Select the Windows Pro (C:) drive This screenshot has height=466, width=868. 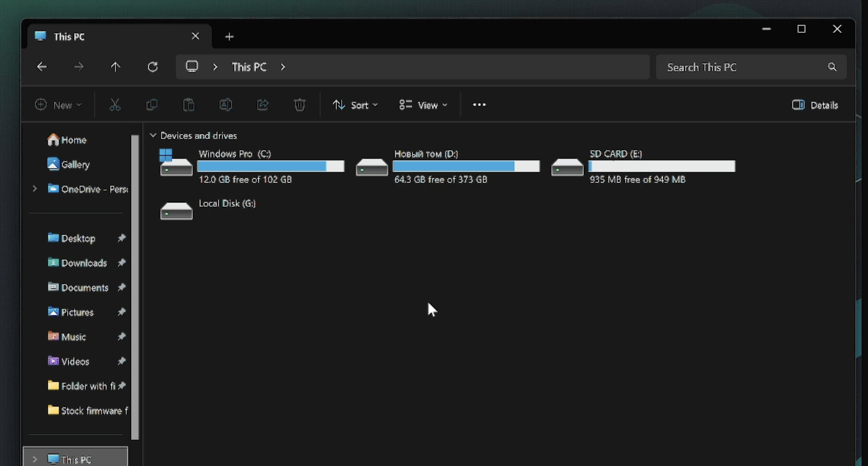[x=251, y=166]
